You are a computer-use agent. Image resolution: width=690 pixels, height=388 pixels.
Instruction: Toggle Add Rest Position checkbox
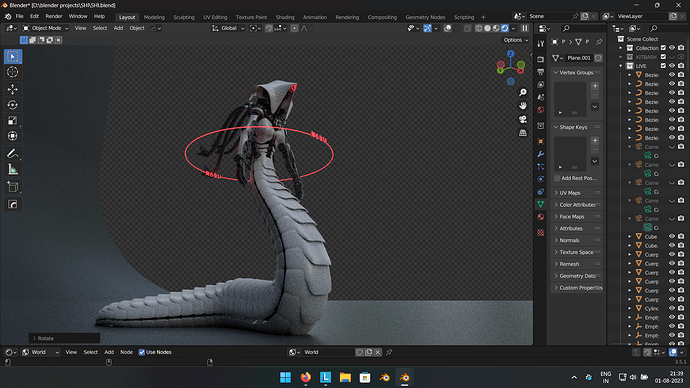coord(557,178)
